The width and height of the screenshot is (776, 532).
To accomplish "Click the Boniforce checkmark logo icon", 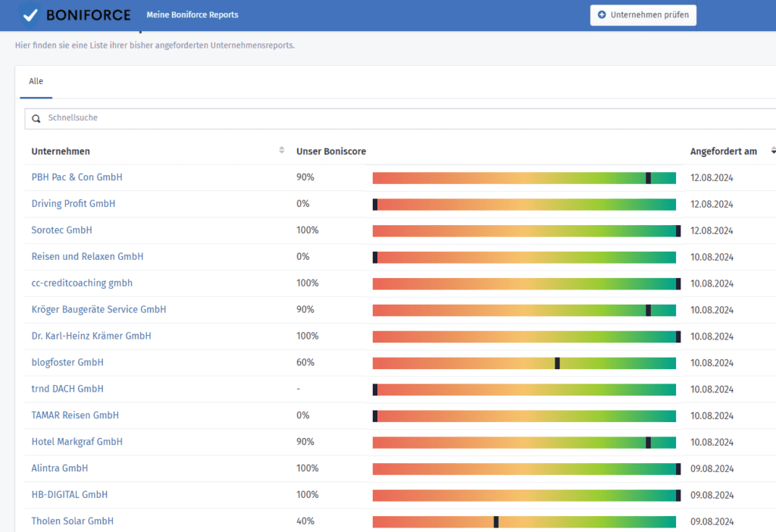I will 30,15.
